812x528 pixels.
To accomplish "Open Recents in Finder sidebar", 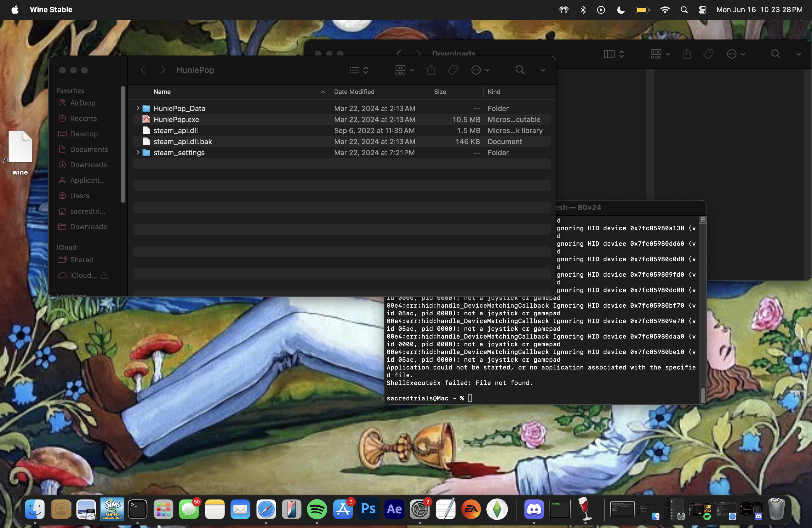I will (83, 118).
